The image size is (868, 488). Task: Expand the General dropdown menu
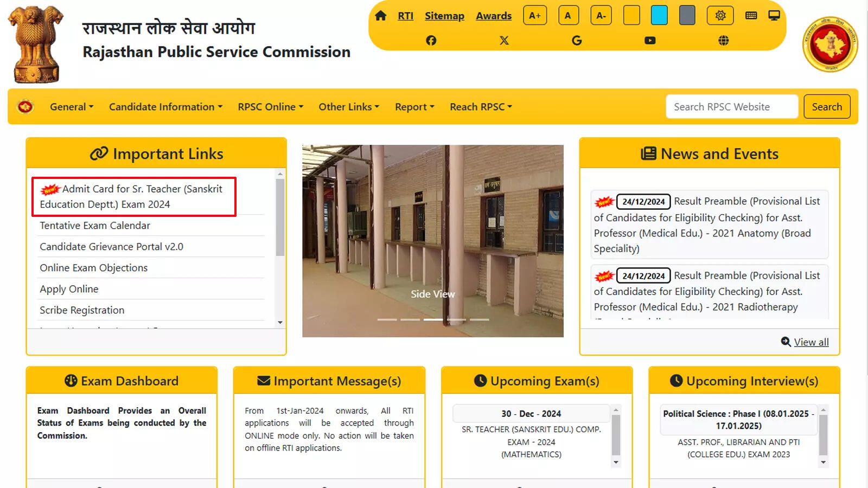pyautogui.click(x=71, y=107)
